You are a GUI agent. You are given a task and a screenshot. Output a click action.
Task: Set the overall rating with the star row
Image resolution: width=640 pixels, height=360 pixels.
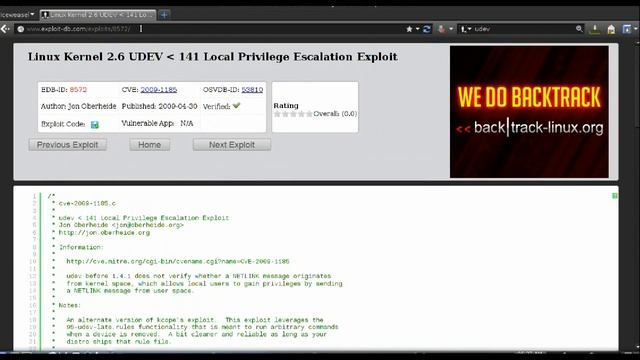(293, 114)
